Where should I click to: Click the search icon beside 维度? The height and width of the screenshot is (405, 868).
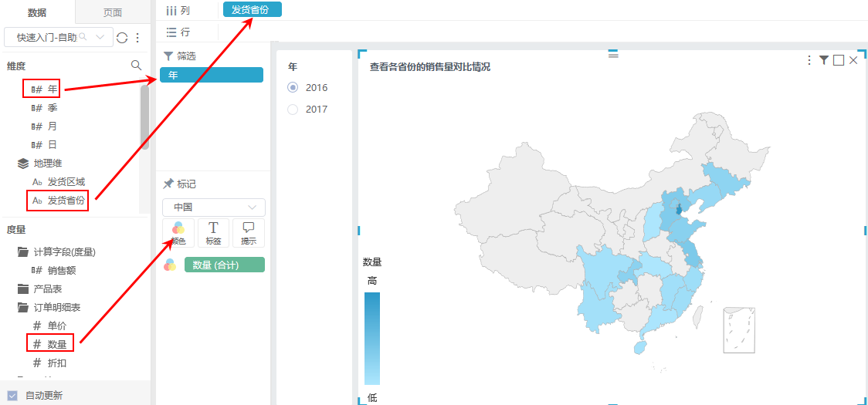pyautogui.click(x=136, y=66)
